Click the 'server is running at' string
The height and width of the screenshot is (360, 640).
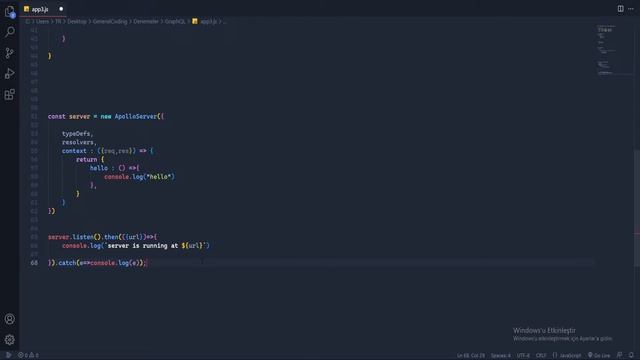point(143,246)
